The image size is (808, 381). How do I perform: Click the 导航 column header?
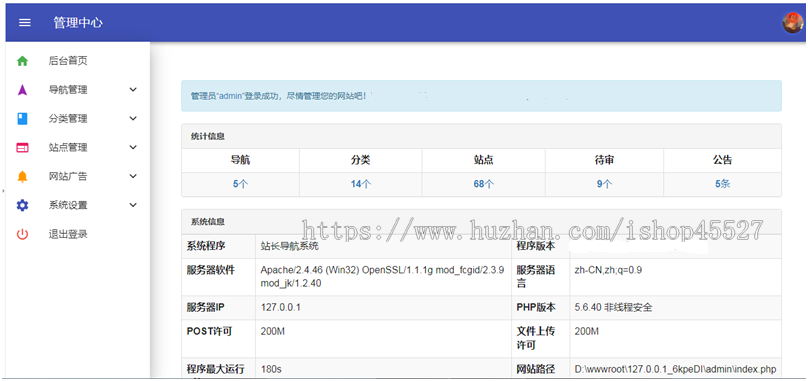pos(241,160)
